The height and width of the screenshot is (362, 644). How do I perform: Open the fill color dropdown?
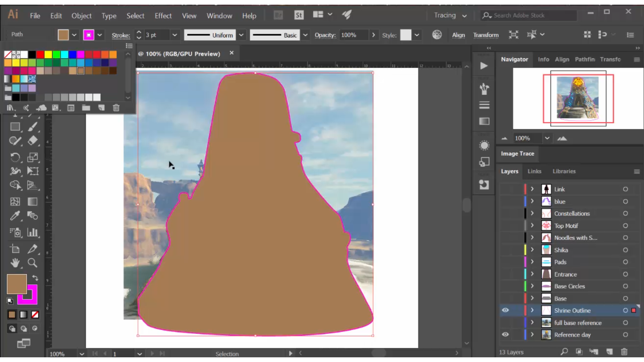74,35
